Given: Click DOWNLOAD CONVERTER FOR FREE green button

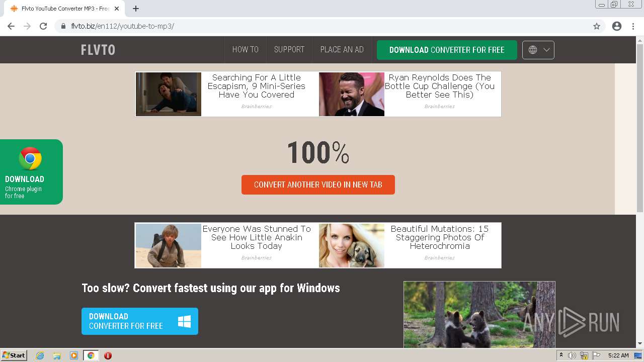Looking at the screenshot, I should 447,50.
